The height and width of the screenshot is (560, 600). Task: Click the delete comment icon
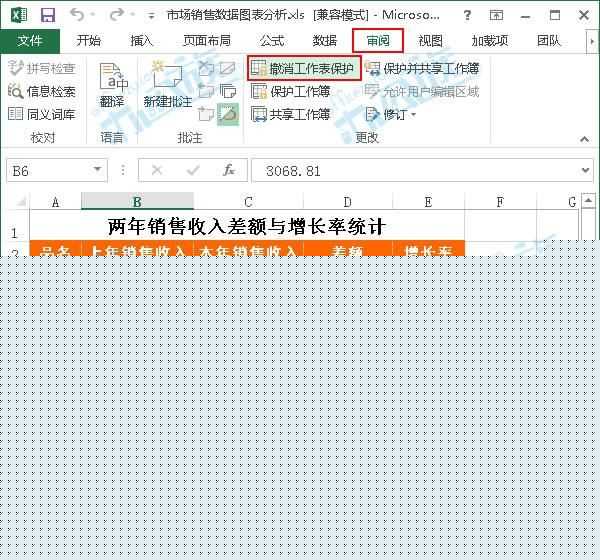[x=206, y=68]
